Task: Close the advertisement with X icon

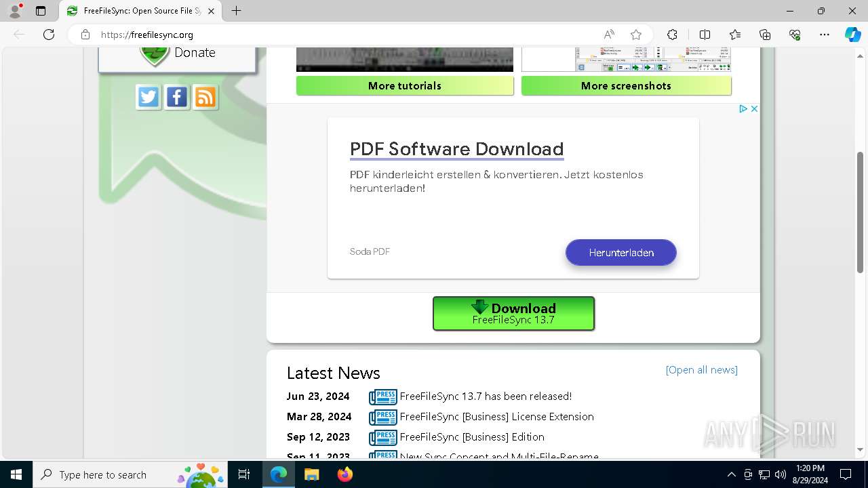Action: 754,108
